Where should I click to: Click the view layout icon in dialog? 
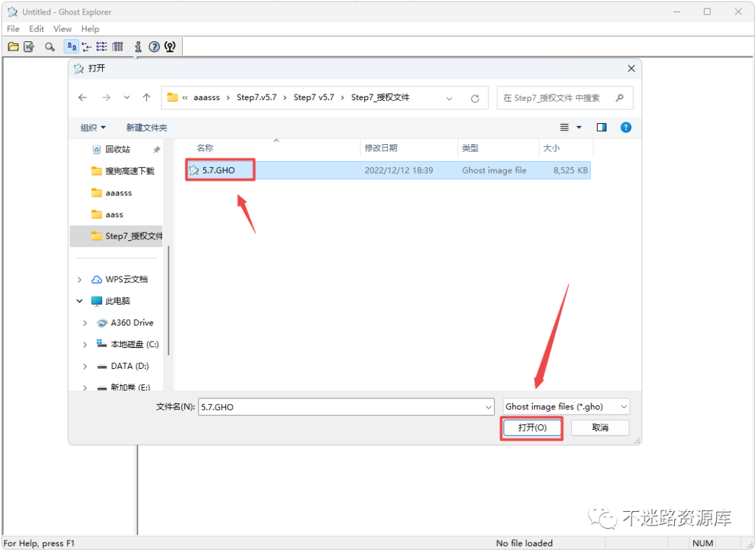pos(564,127)
